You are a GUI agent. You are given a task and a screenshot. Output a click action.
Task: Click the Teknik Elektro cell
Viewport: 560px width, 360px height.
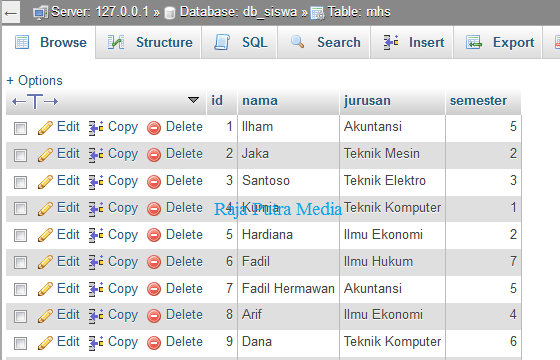(x=392, y=181)
